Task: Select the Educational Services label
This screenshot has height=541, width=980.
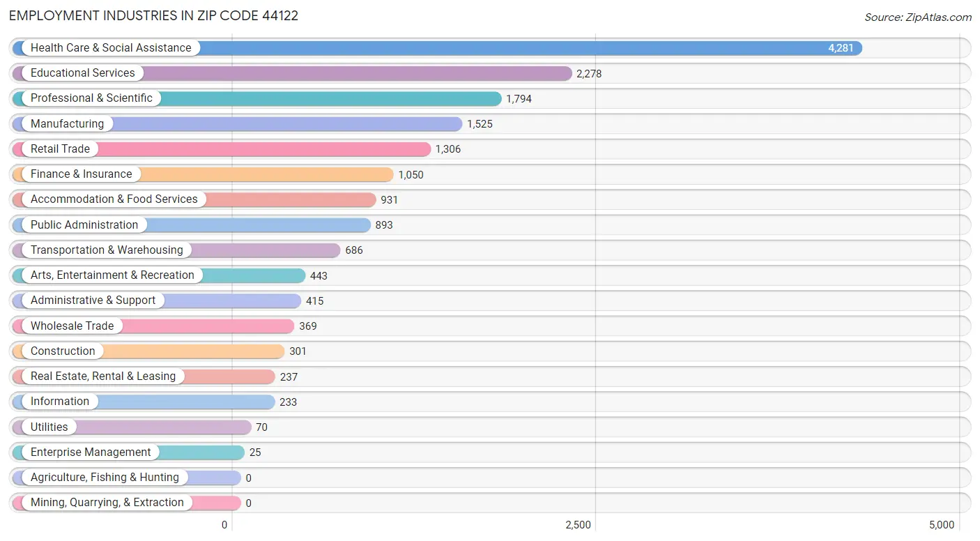Action: (x=83, y=73)
